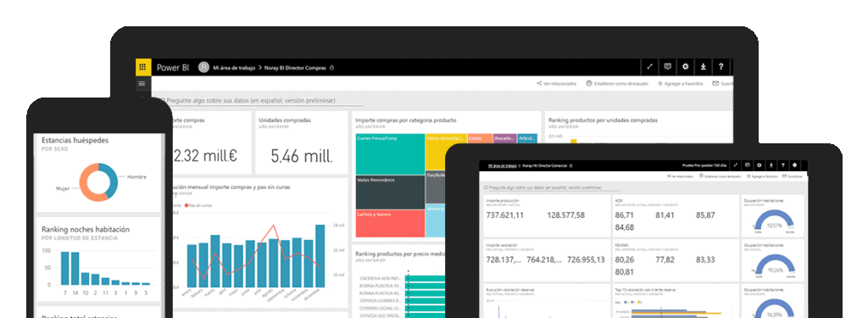Open the yellow app launcher grid icon
Screen dimensions: 868x318
pyautogui.click(x=142, y=67)
